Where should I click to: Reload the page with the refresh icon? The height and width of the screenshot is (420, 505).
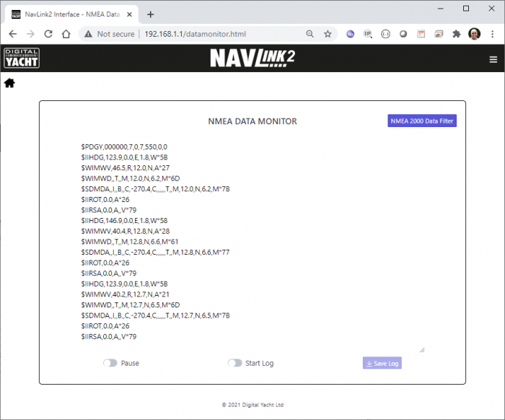point(48,34)
